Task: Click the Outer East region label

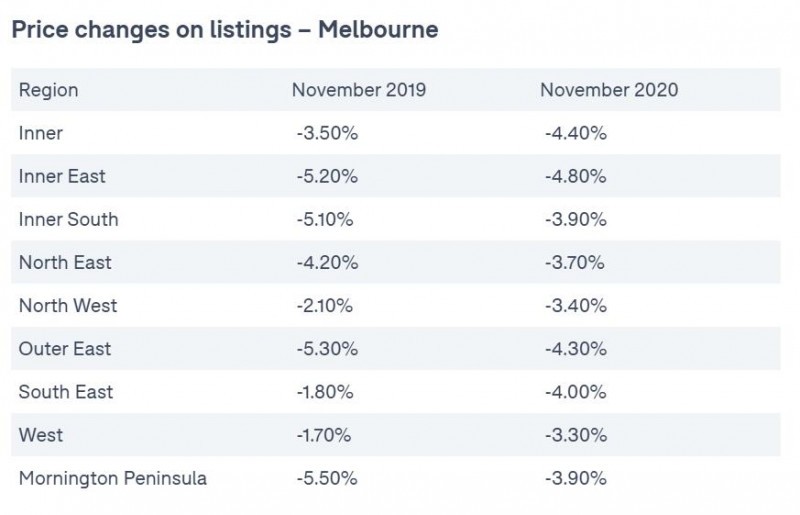Action: tap(65, 349)
